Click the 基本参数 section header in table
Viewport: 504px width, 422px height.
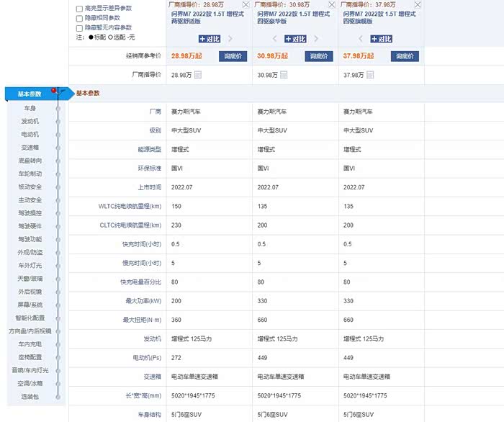(88, 93)
